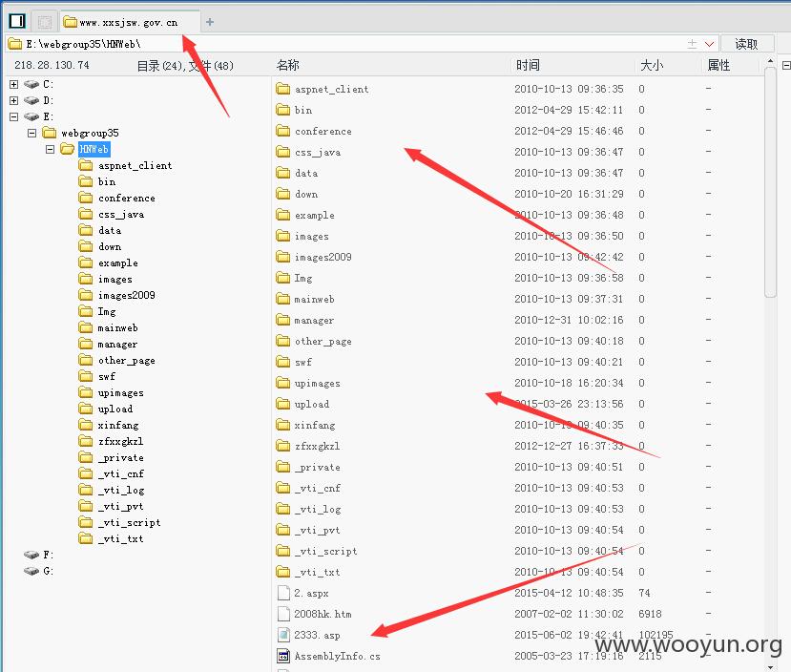Select the aspnet_client folder icon in the file list

coord(283,90)
